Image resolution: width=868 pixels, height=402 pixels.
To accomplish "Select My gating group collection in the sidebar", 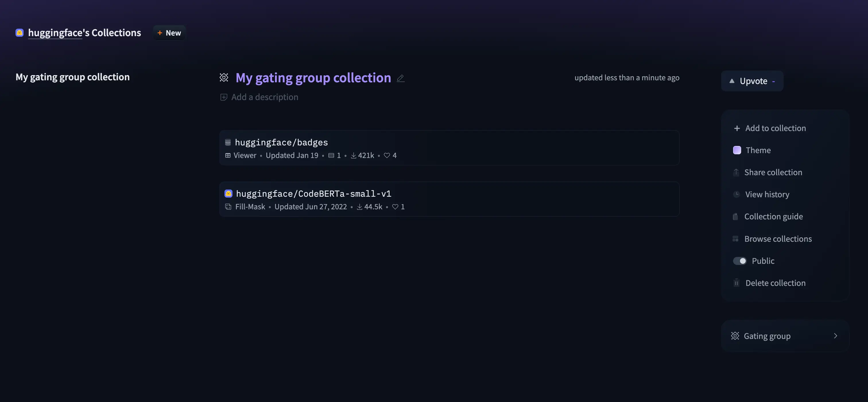I will click(72, 77).
